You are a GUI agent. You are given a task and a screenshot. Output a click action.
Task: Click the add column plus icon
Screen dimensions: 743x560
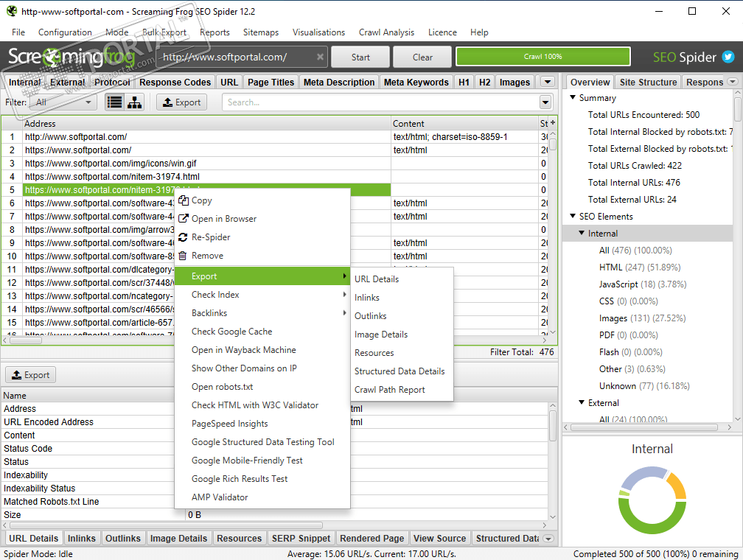(x=553, y=122)
